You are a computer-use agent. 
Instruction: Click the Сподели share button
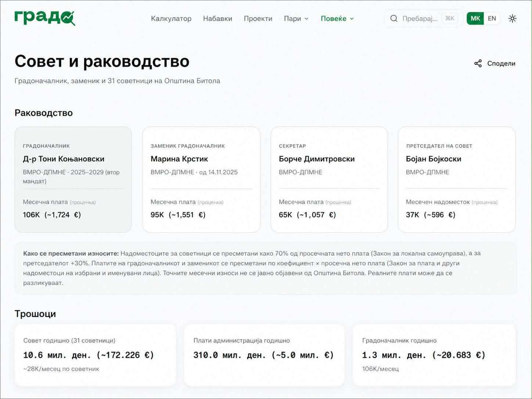point(501,64)
